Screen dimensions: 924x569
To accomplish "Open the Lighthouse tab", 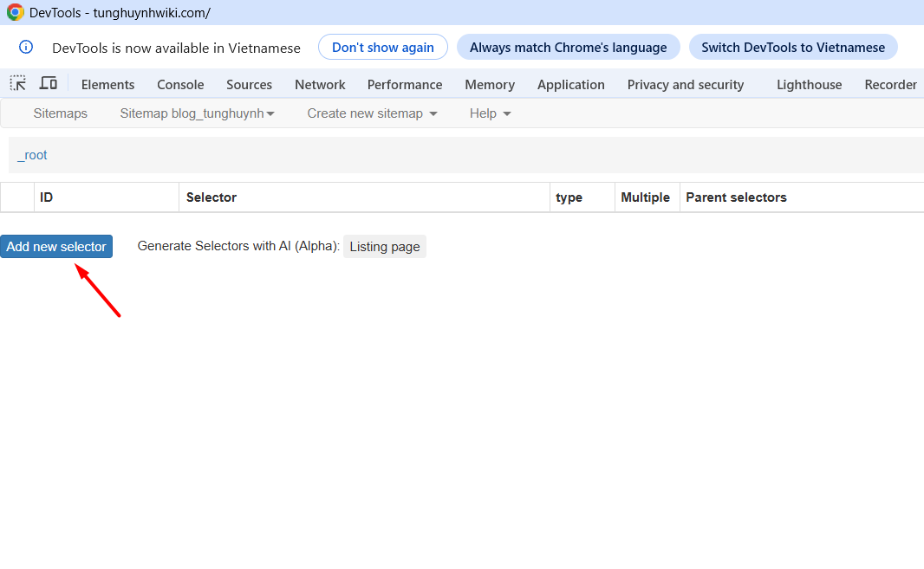I will tap(809, 85).
